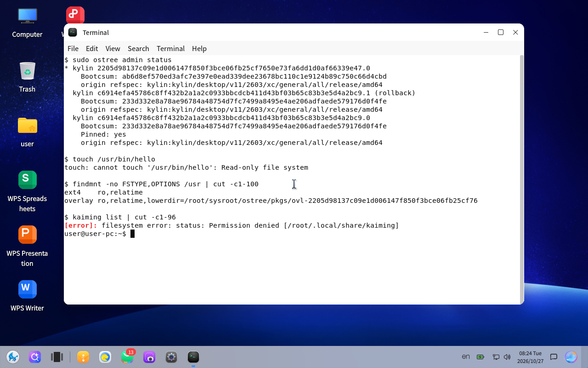This screenshot has height=368, width=588.
Task: Show the multitasking view from the taskbar
Action: (57, 357)
